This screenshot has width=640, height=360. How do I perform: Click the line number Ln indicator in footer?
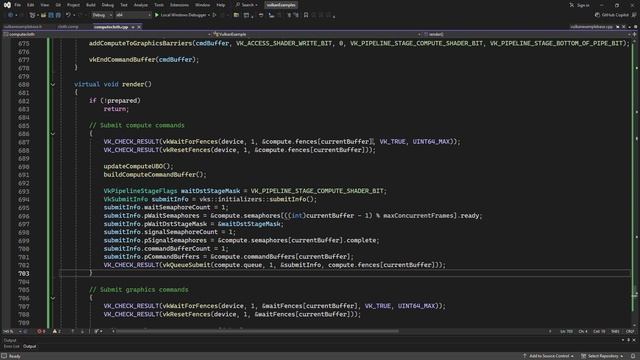coord(566,331)
